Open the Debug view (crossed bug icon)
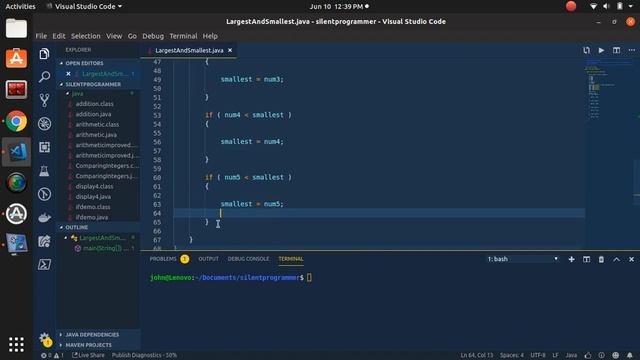 click(x=44, y=124)
